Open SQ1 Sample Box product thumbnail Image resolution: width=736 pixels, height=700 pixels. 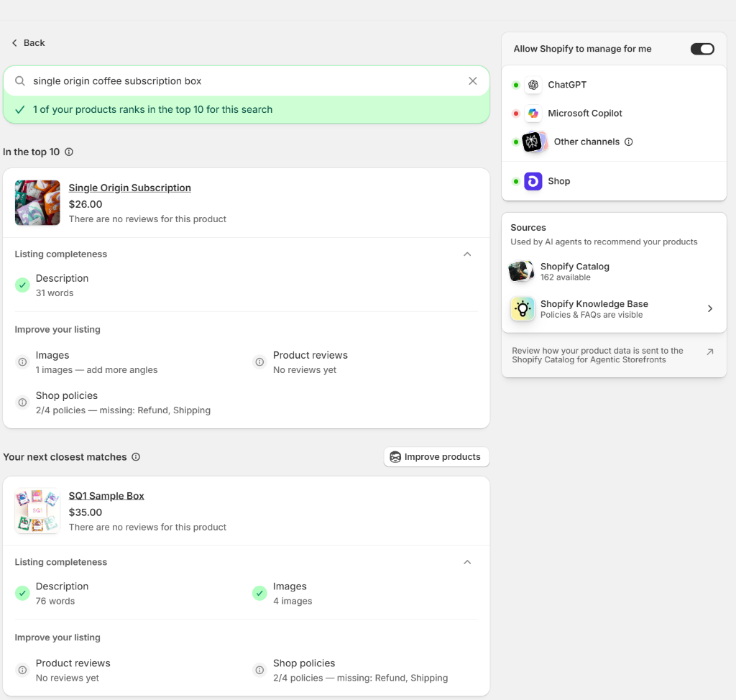pyautogui.click(x=37, y=511)
